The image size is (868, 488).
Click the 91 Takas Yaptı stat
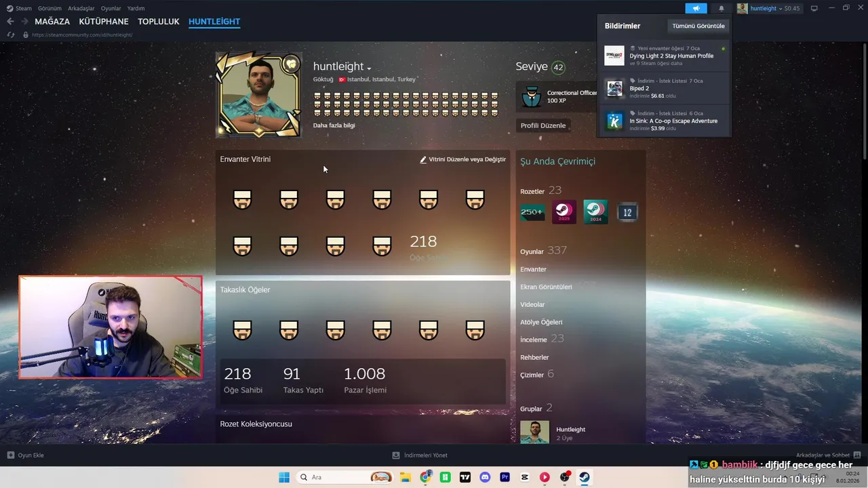point(303,380)
